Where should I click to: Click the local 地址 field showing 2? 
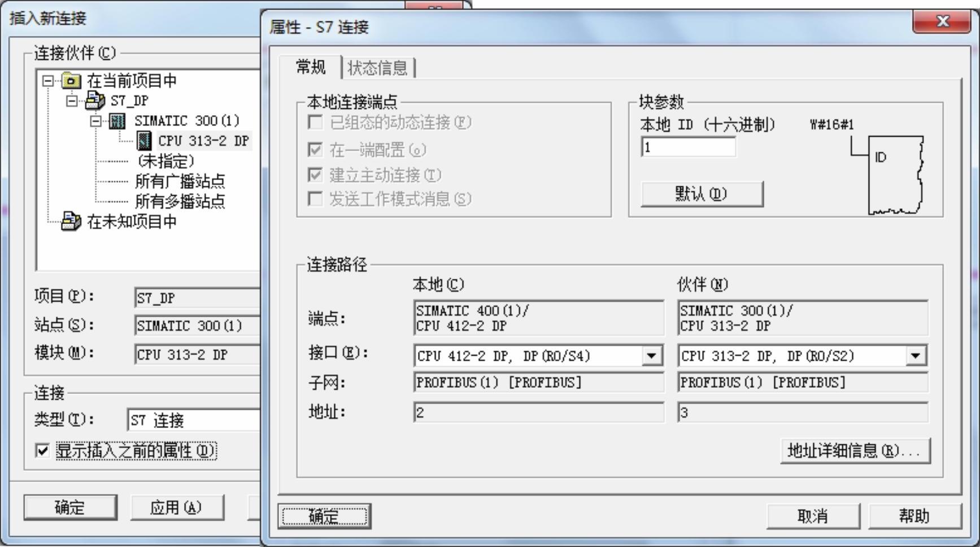pos(538,413)
